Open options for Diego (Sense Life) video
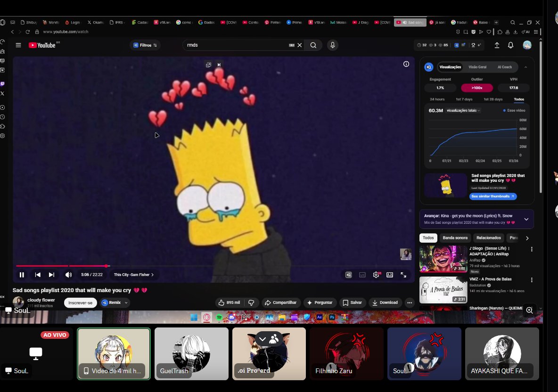Screen dimensions: 558x392 (532, 249)
